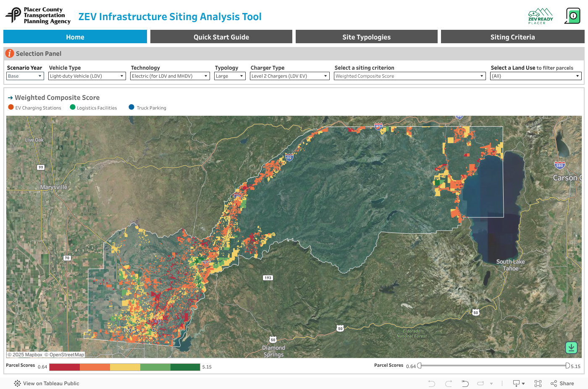The image size is (588, 389).
Task: Click the Tableau revert (reset view) icon
Action: point(465,384)
